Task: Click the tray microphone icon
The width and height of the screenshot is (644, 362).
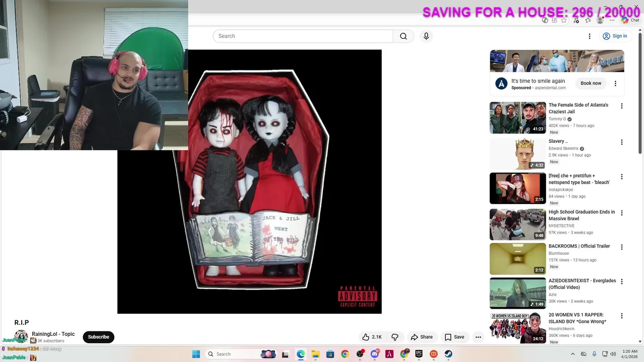Action: 594,354
